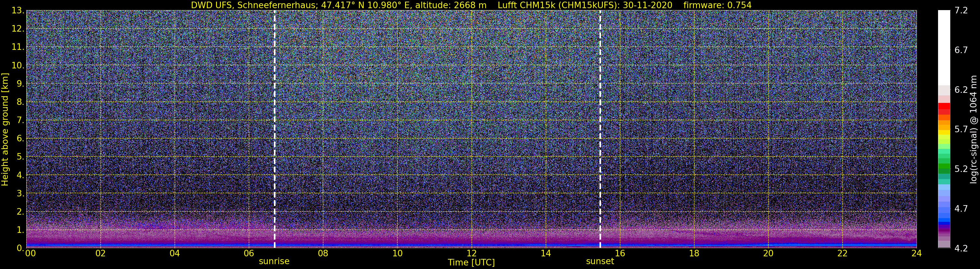This screenshot has width=980, height=269.
Task: Click the time axis tick label 24
Action: [917, 253]
